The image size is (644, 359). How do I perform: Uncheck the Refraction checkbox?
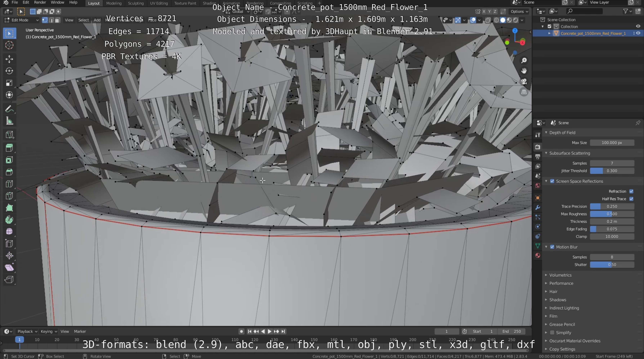tap(631, 191)
